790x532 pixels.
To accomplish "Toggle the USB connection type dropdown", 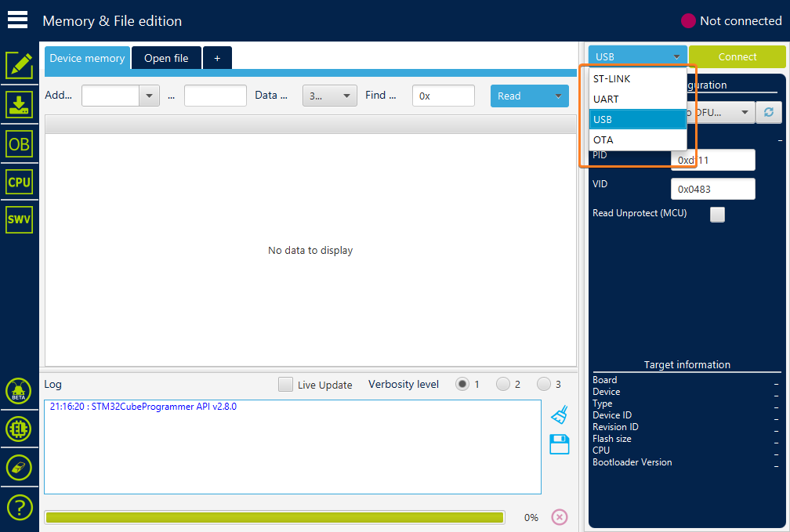I will point(637,56).
